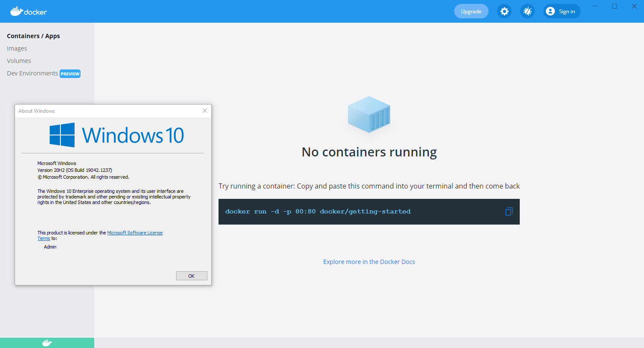
Task: Click the About Windows title bar text
Action: click(x=37, y=111)
